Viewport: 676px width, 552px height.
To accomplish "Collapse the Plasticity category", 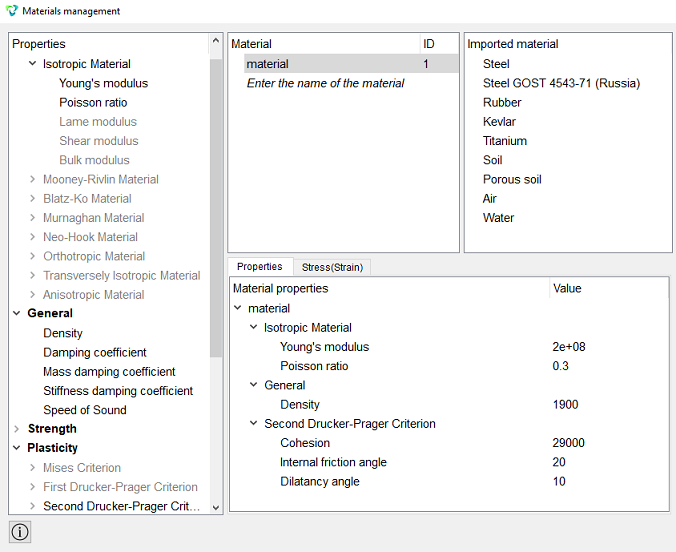I will click(16, 448).
